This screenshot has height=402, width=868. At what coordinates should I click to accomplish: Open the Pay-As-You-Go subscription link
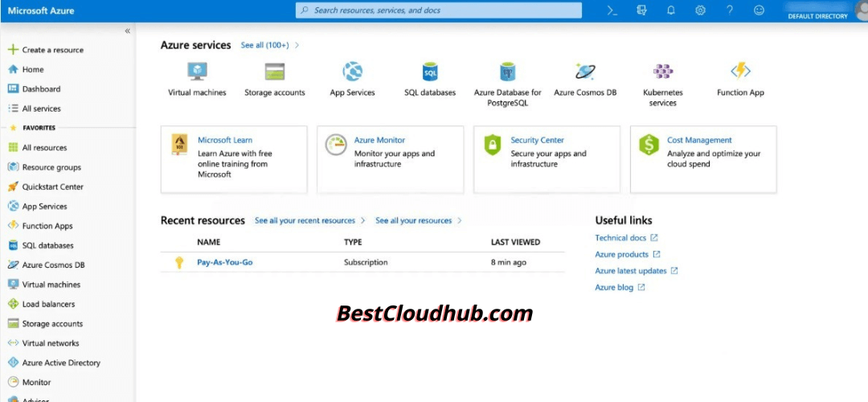pyautogui.click(x=225, y=262)
